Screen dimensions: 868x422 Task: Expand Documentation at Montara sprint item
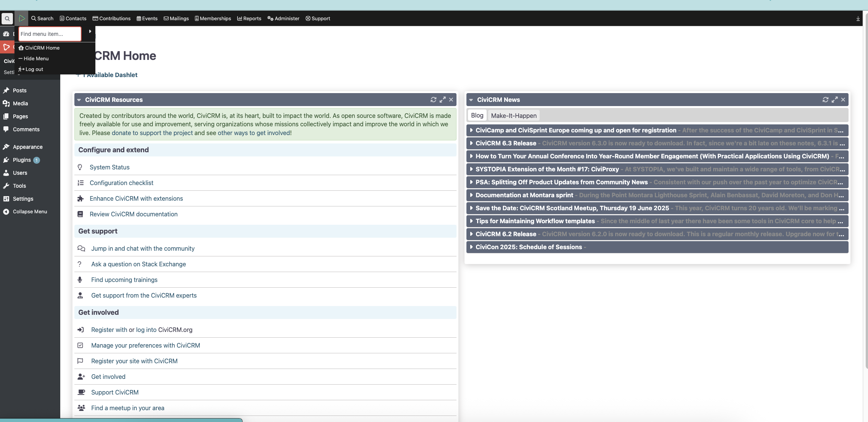657,195
